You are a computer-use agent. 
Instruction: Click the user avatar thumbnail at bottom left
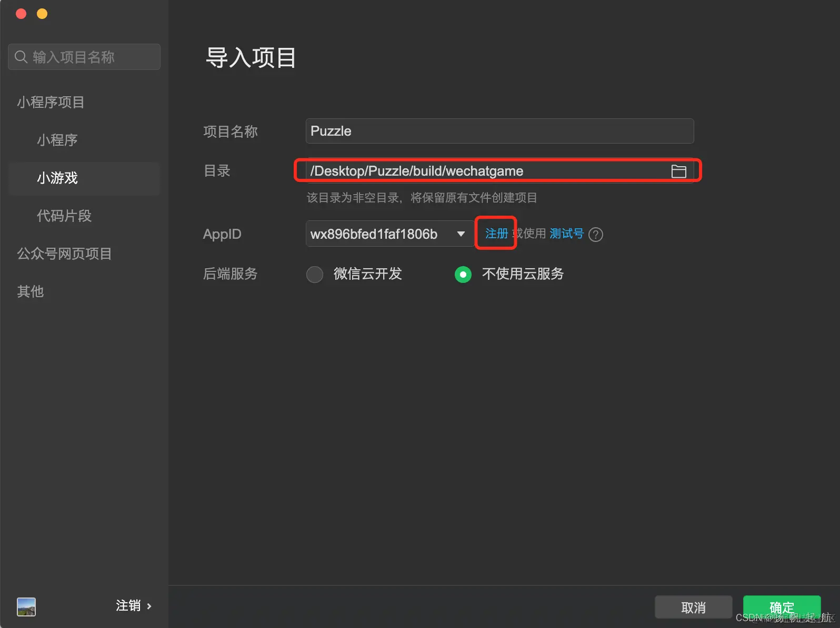26,606
